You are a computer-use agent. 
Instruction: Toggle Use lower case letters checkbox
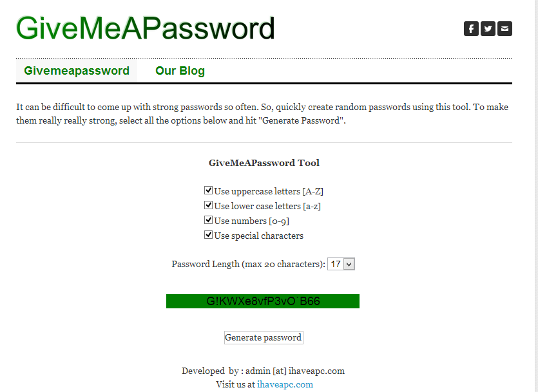[x=208, y=205]
